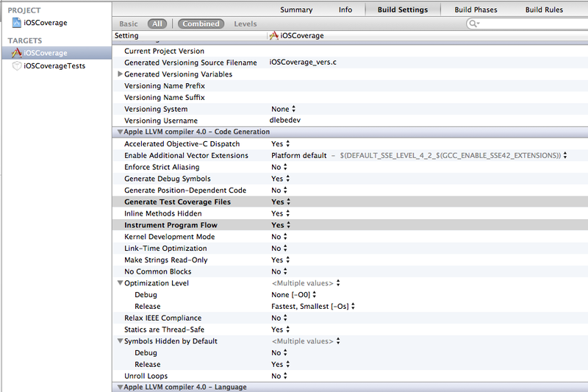Collapse Apple LLVM compiler 4.0 Language section
Viewport: 588px width, 392px height.
pyautogui.click(x=120, y=387)
